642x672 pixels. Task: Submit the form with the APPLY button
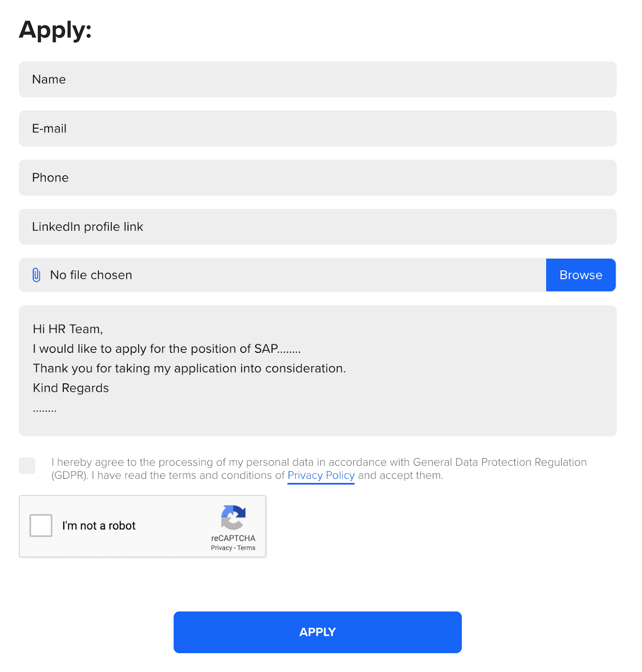coord(318,632)
